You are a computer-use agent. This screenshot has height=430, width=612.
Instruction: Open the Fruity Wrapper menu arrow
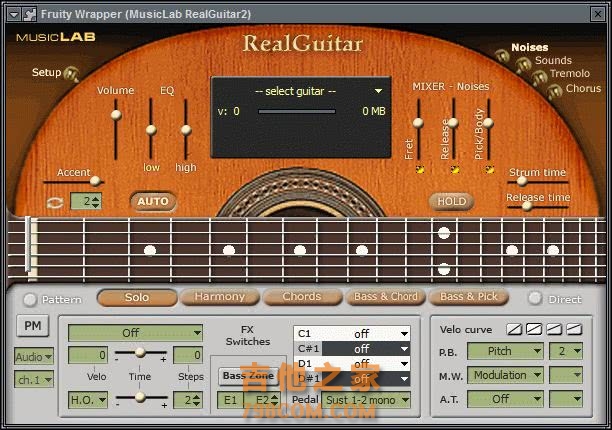(x=14, y=14)
